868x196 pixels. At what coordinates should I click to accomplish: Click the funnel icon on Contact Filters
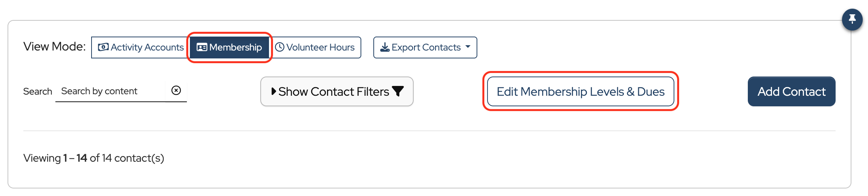coord(398,91)
